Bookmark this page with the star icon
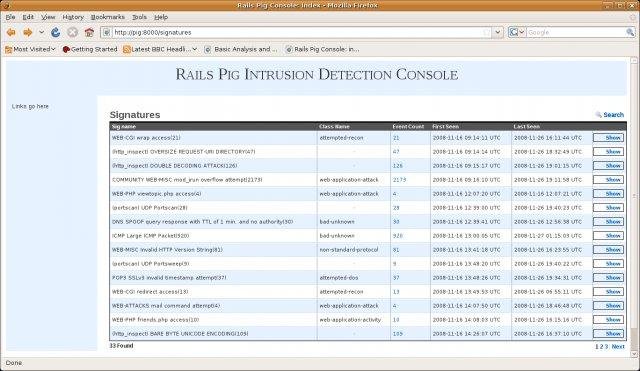This screenshot has width=640, height=371. pyautogui.click(x=487, y=32)
